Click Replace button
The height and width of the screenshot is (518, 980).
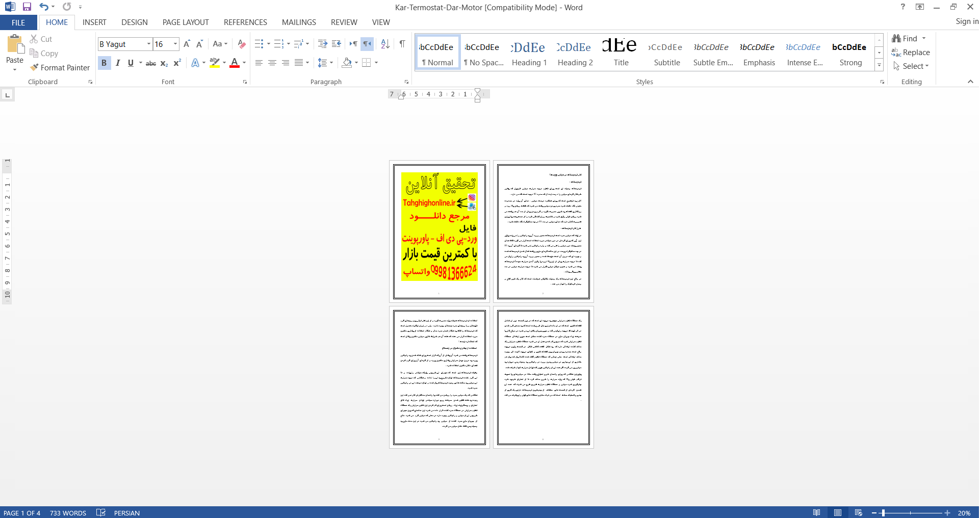click(x=911, y=53)
